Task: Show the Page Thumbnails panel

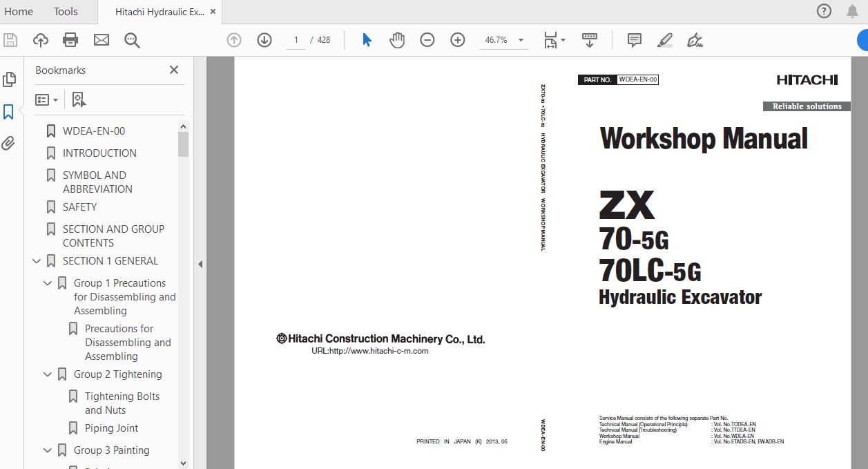Action: (x=9, y=79)
